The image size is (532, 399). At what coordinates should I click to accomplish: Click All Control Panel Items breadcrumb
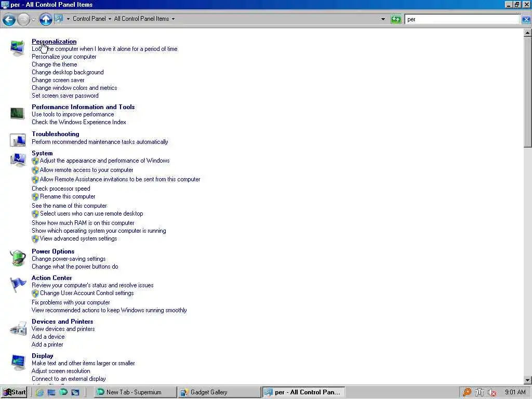[141, 19]
